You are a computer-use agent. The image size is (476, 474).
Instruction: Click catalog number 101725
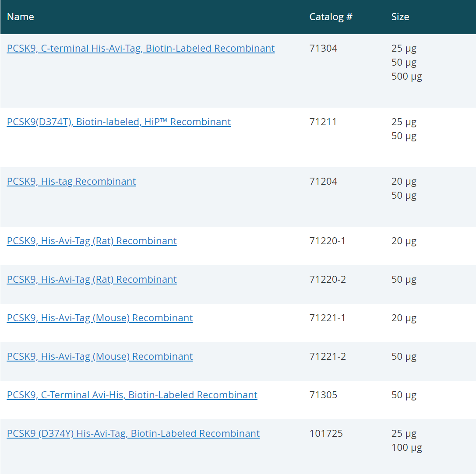click(x=326, y=433)
